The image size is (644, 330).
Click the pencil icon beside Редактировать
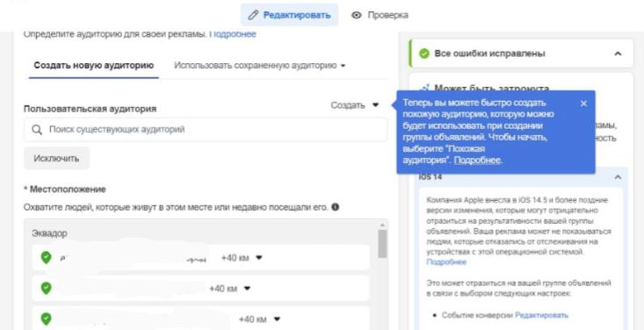click(253, 15)
